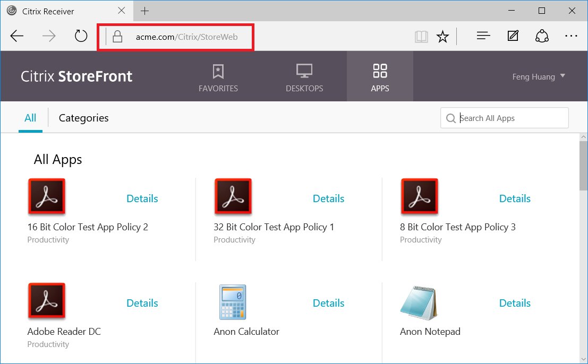
Task: Launch Anon Notepad by clicking its icon
Action: click(419, 301)
